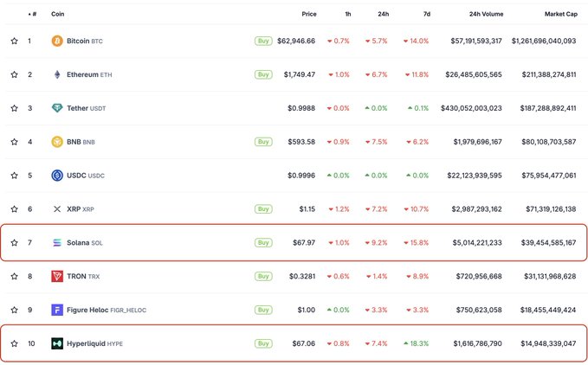Star Bitcoin to add it to favorites
This screenshot has width=588, height=365.
tap(14, 41)
